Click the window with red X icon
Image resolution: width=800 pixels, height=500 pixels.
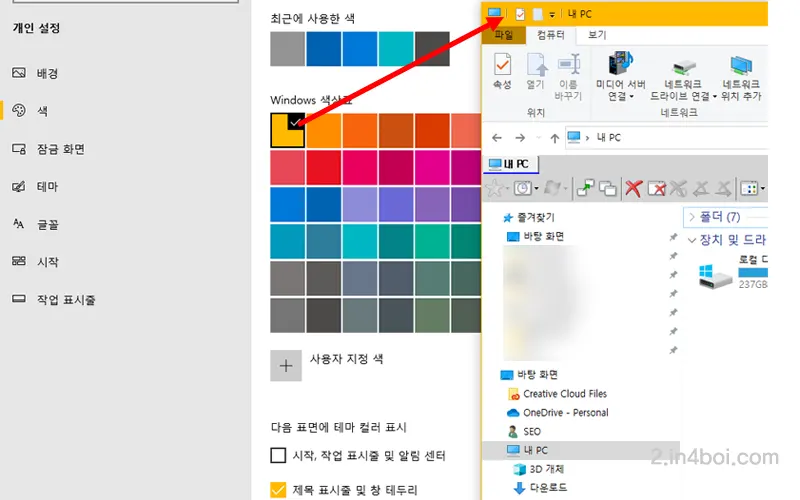657,189
